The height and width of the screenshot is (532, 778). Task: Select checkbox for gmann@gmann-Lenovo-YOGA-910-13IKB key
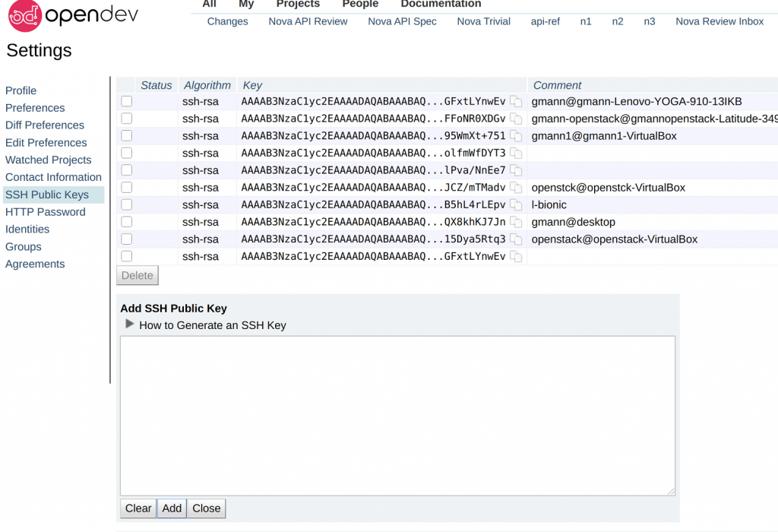[127, 101]
